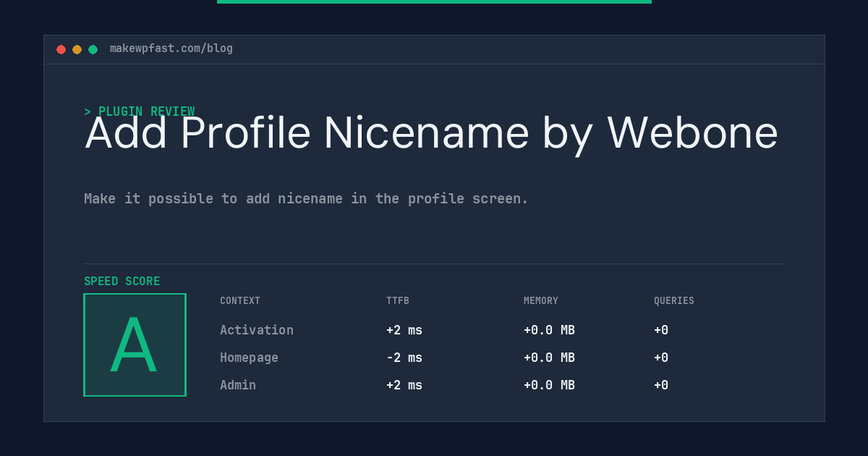The height and width of the screenshot is (456, 868).
Task: Select the Activation row label
Action: 257,330
